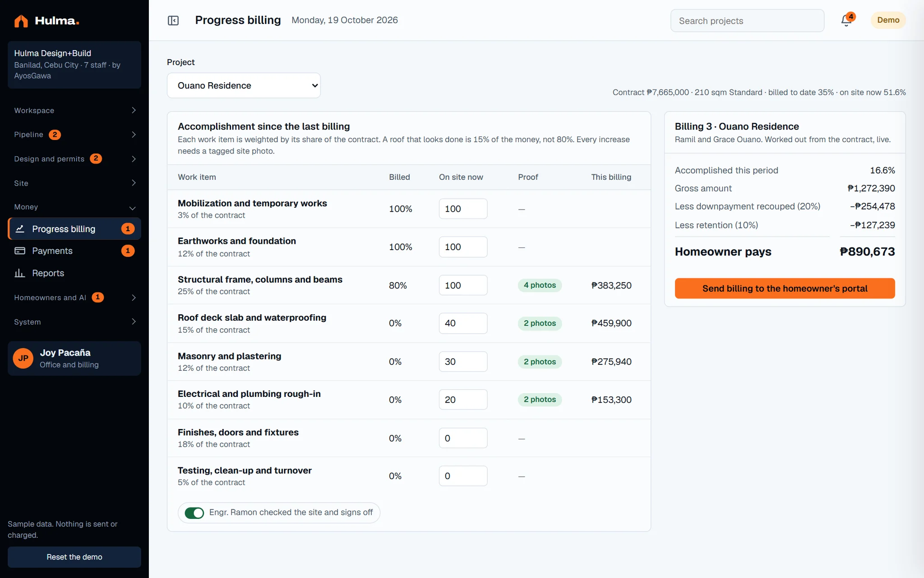Expand the Site section
The image size is (924, 578).
click(74, 183)
